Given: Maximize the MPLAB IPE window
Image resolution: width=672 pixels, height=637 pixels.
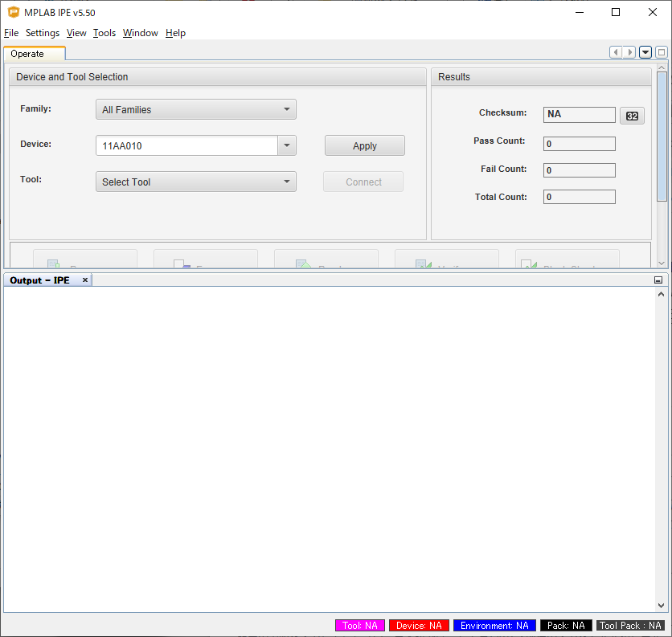Looking at the screenshot, I should (616, 12).
